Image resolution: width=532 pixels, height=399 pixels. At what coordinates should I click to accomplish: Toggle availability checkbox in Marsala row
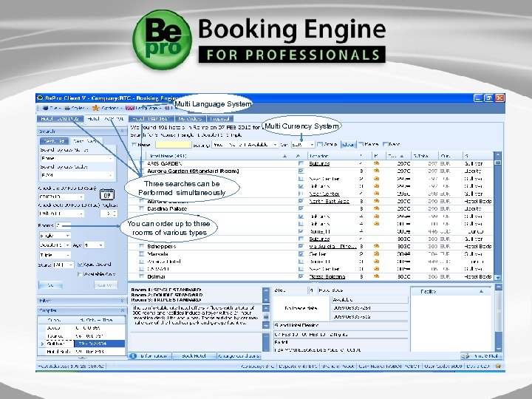point(301,253)
